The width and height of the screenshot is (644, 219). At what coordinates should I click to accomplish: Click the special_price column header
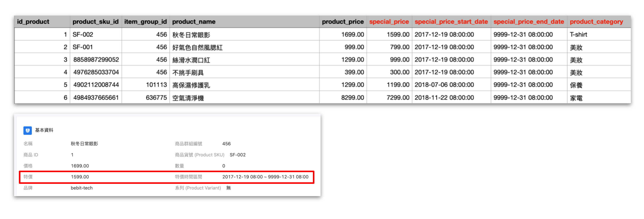click(x=389, y=22)
